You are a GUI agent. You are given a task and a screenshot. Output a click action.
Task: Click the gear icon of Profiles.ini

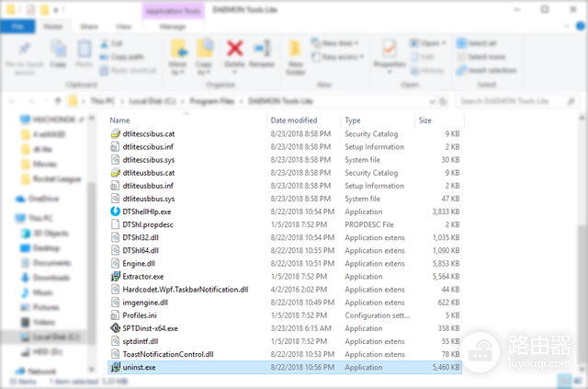pos(116,315)
